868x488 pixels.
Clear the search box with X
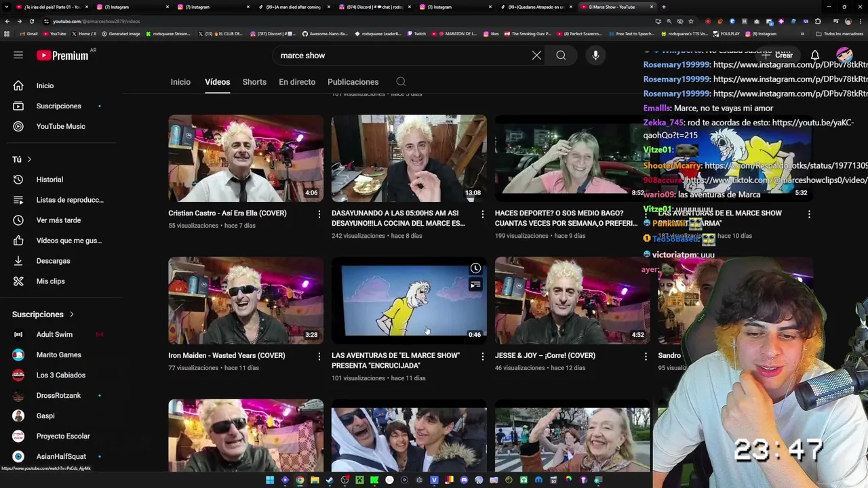pos(536,56)
